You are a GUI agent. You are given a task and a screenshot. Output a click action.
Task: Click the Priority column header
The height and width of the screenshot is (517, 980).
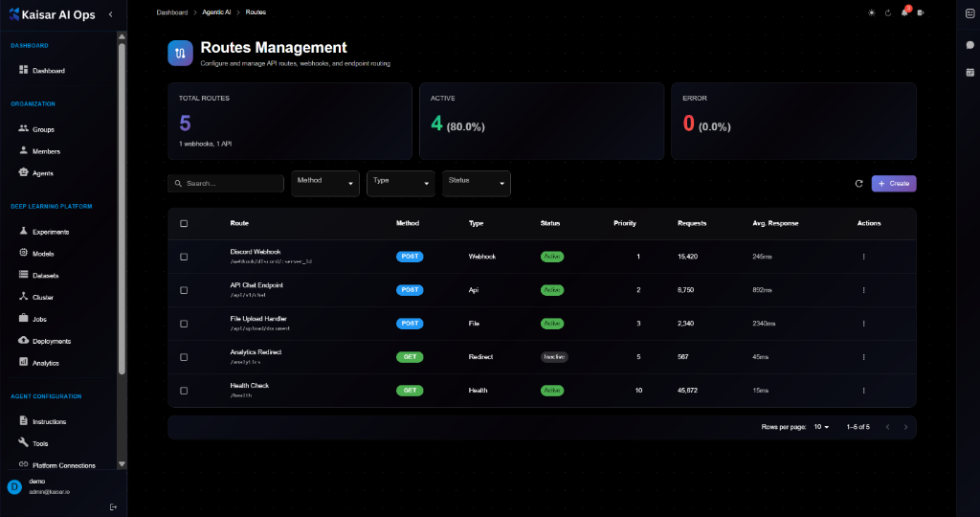[624, 223]
